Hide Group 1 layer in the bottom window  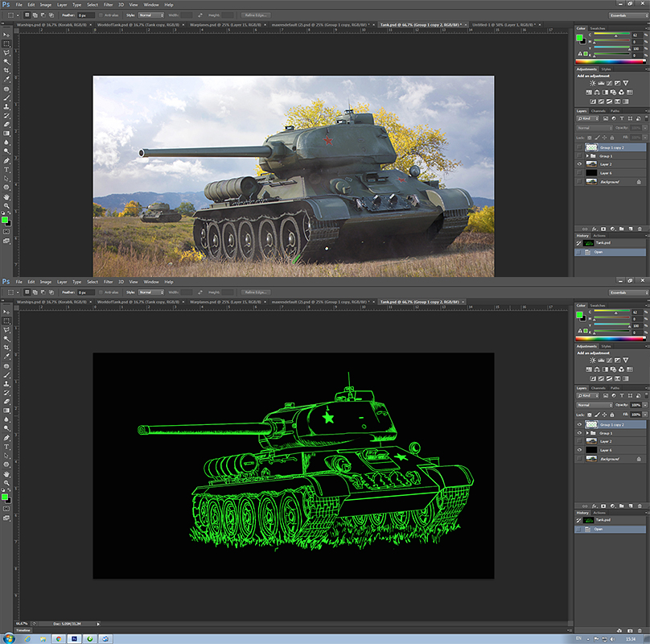click(579, 433)
